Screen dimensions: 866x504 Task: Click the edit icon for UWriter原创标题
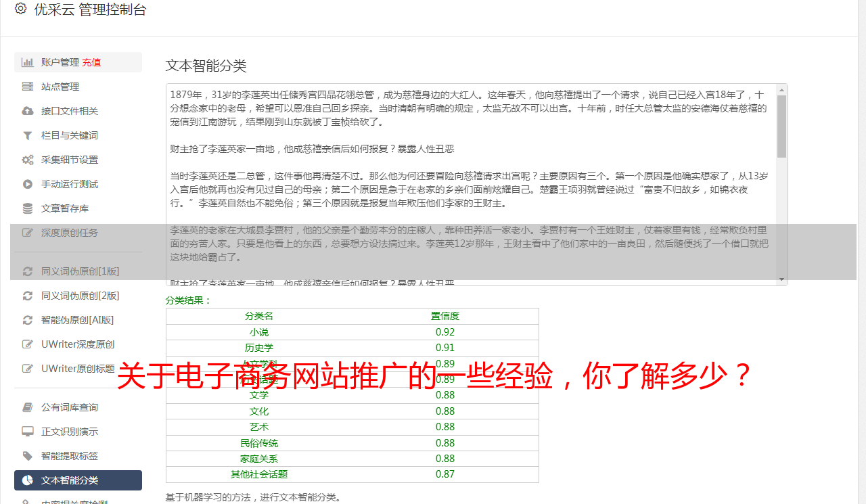(x=28, y=369)
